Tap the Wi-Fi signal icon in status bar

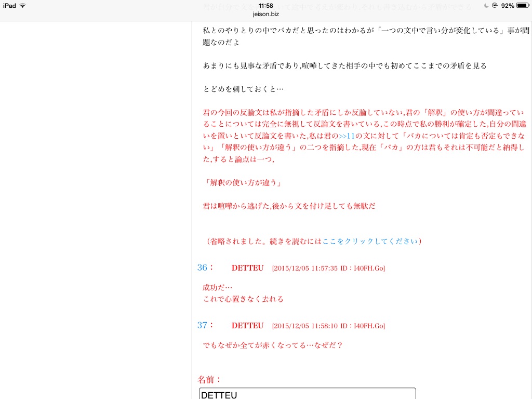22,5
